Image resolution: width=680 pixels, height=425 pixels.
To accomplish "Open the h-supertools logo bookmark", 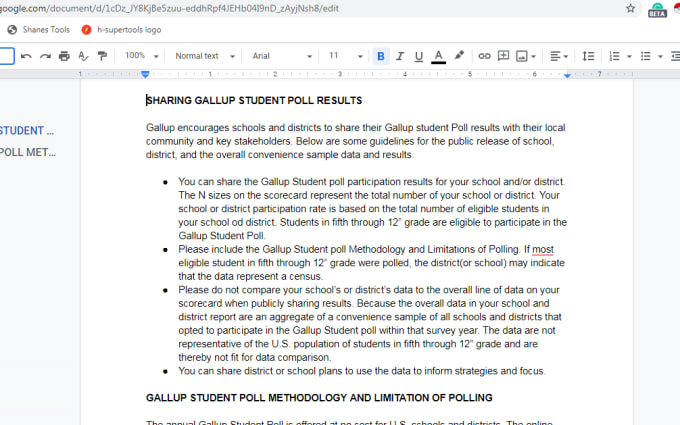I will 121,29.
